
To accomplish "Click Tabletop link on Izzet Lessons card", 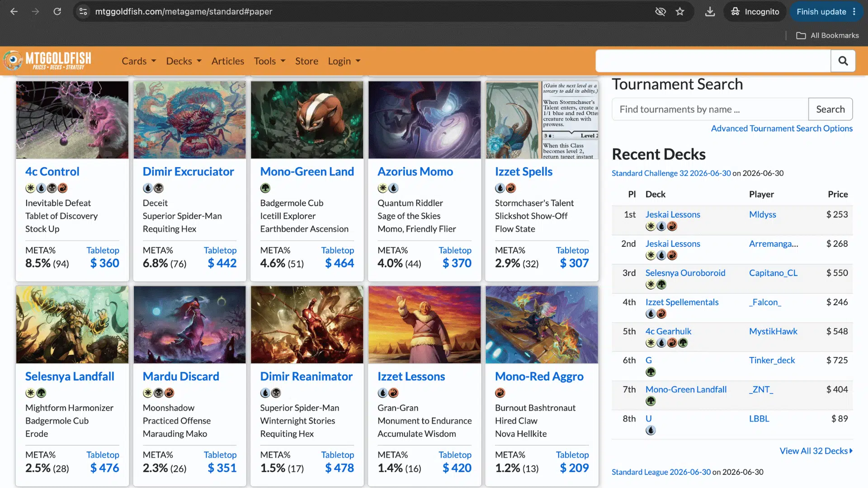I will coord(455,455).
